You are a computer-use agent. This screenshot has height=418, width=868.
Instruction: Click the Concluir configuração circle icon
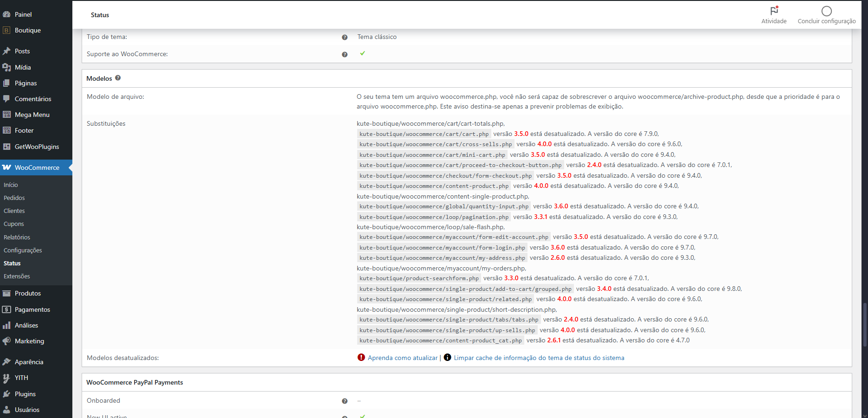827,11
